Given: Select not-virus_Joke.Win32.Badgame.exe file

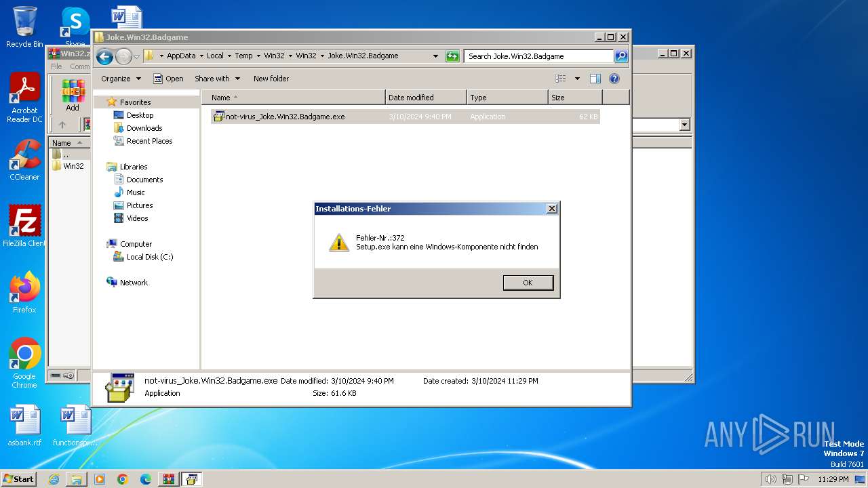Looking at the screenshot, I should tap(405, 117).
